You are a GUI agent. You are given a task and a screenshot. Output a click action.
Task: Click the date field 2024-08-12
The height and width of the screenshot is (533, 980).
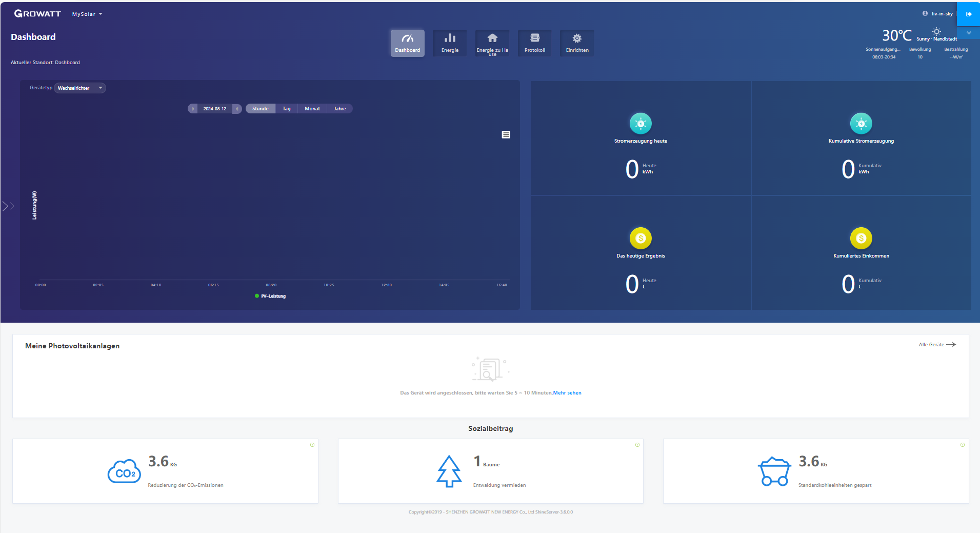pyautogui.click(x=215, y=109)
